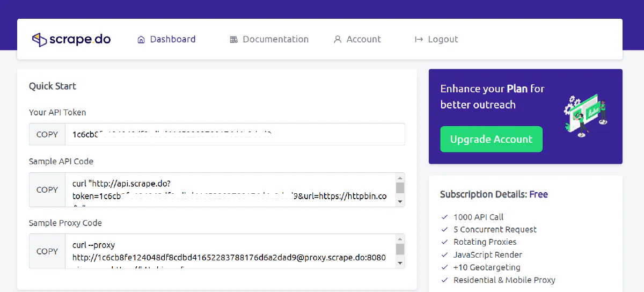Open Account settings from navigation
The image size is (644, 292).
click(363, 39)
